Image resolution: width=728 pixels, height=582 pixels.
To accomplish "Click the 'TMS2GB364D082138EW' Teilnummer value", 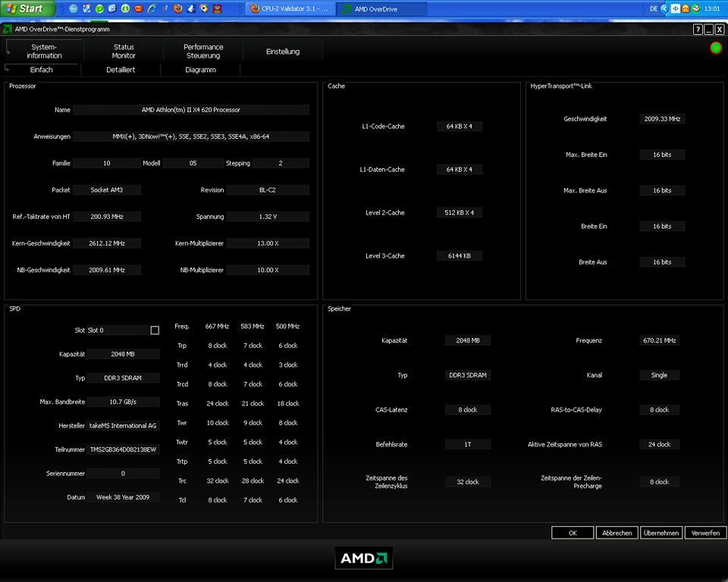I will (x=123, y=449).
